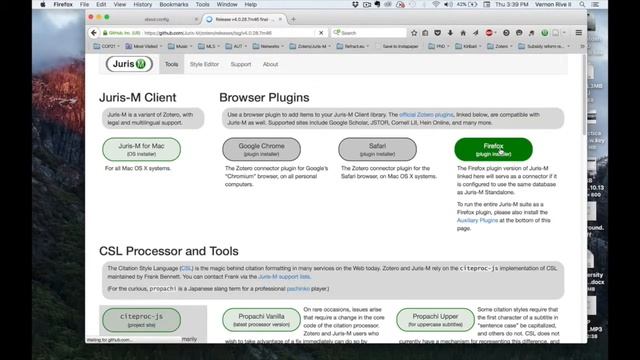The width and height of the screenshot is (640, 360).
Task: Follow the official Zotero plugins link
Action: tap(426, 115)
